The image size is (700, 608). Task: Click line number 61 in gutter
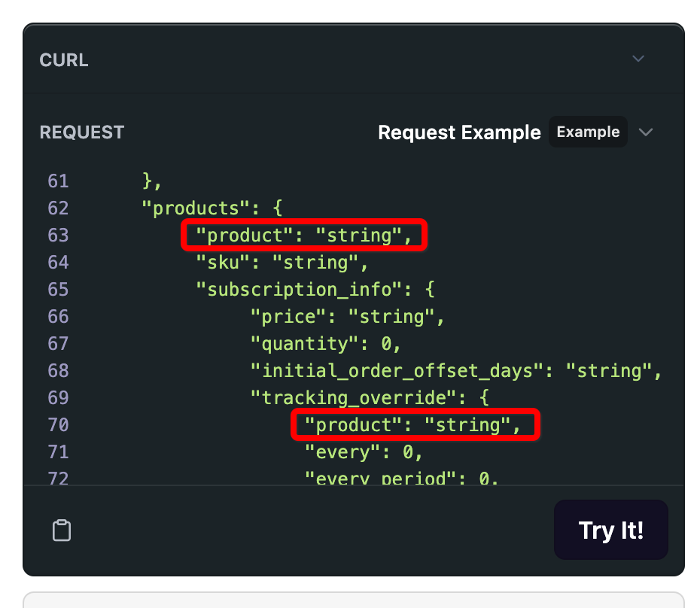[58, 181]
